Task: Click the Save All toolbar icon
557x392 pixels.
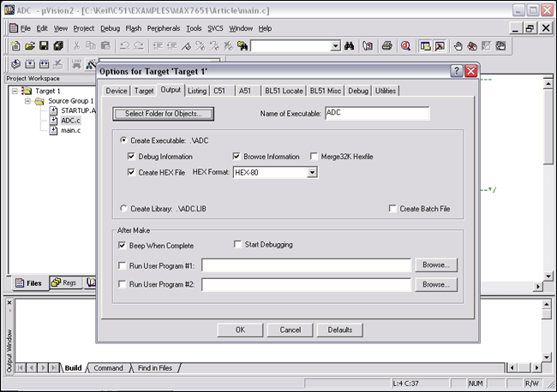Action: tap(58, 45)
